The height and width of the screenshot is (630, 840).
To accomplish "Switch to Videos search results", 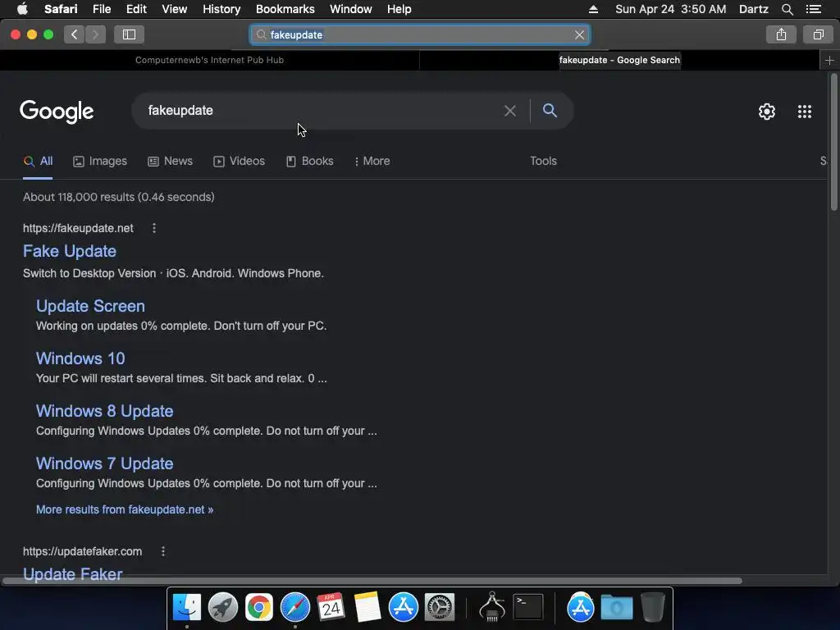I will tap(239, 162).
